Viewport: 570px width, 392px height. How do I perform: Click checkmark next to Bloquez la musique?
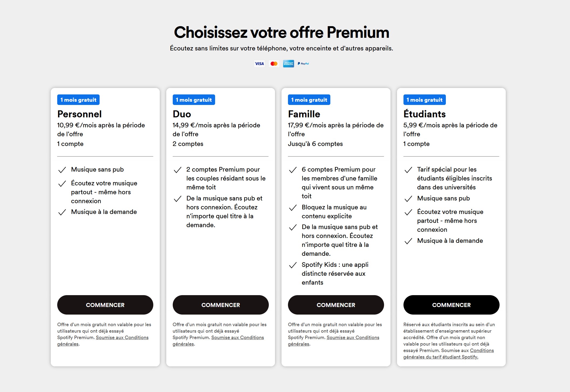point(293,208)
